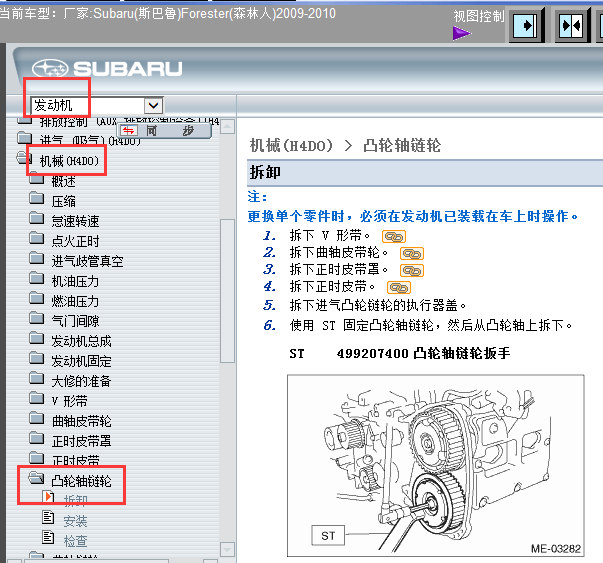
Task: Click folder icon next to 发动机固定
Action: pos(37,358)
